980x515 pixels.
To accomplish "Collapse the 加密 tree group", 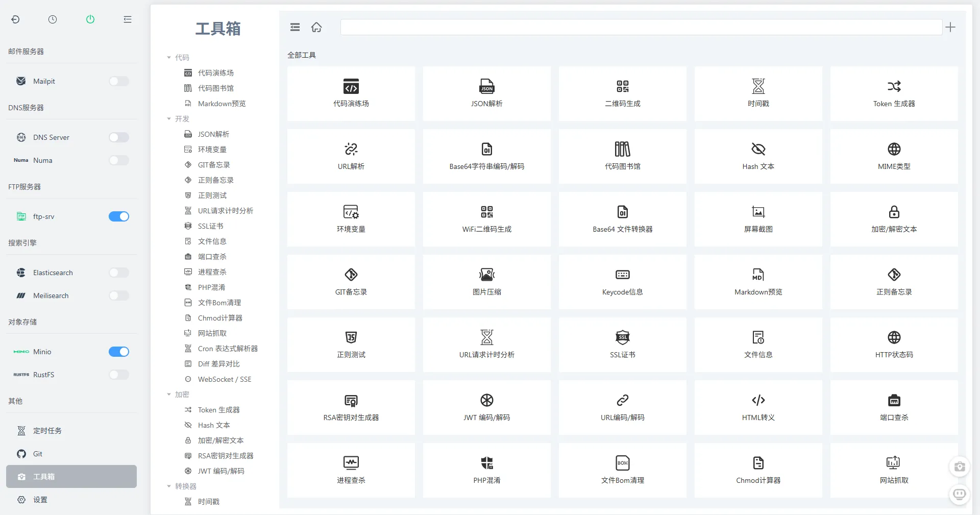I will coord(169,395).
